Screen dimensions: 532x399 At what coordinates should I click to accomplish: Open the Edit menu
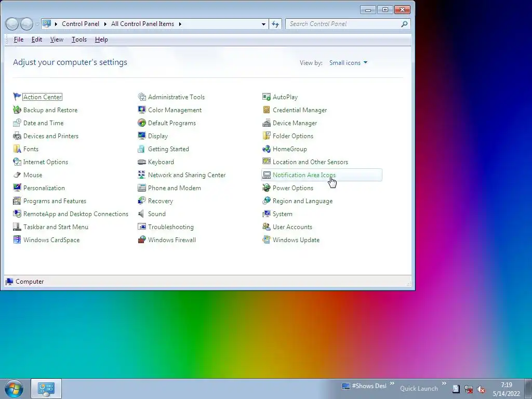pos(37,39)
